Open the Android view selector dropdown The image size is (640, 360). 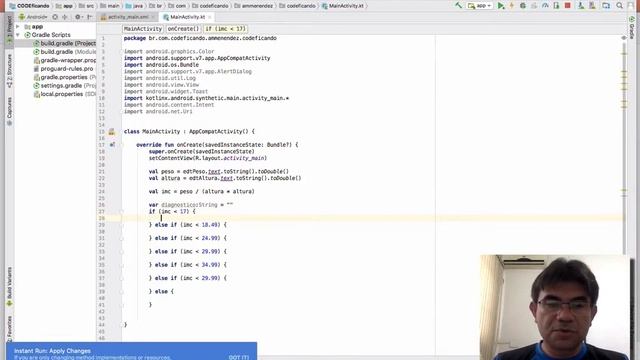point(33,17)
